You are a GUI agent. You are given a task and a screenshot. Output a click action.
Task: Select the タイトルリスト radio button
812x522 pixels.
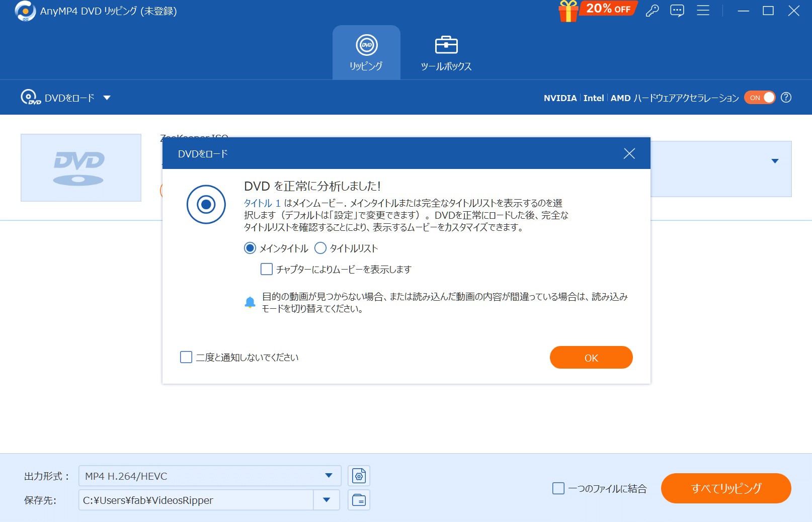320,248
